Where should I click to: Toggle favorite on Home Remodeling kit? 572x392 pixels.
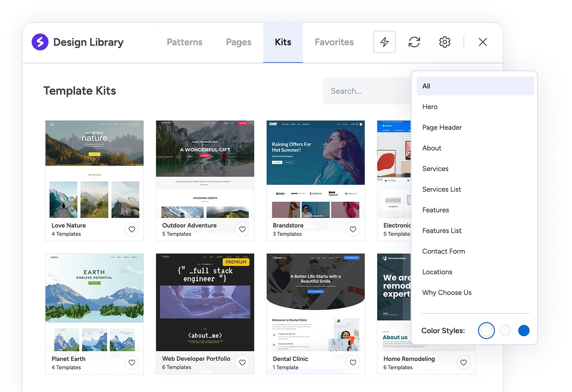click(x=463, y=362)
